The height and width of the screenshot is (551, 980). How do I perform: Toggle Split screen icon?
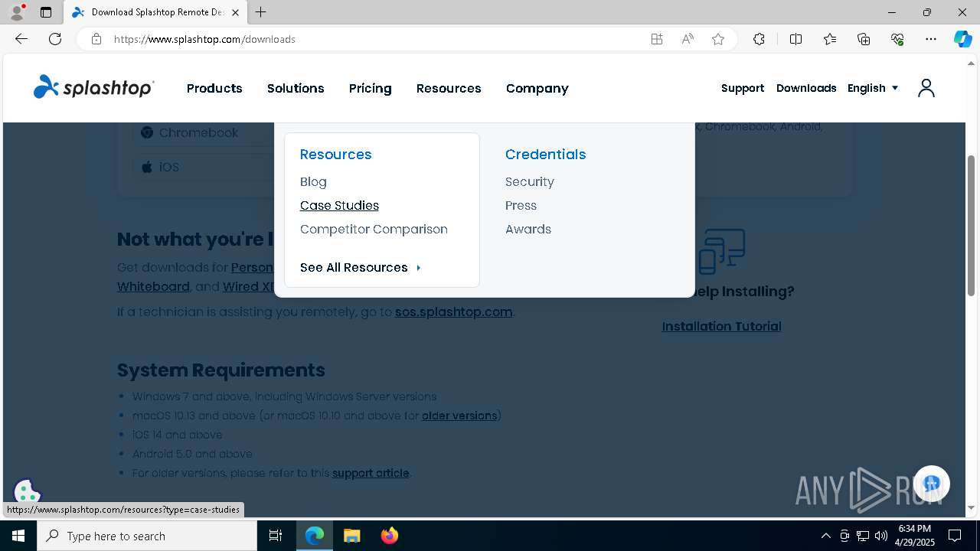coord(795,39)
